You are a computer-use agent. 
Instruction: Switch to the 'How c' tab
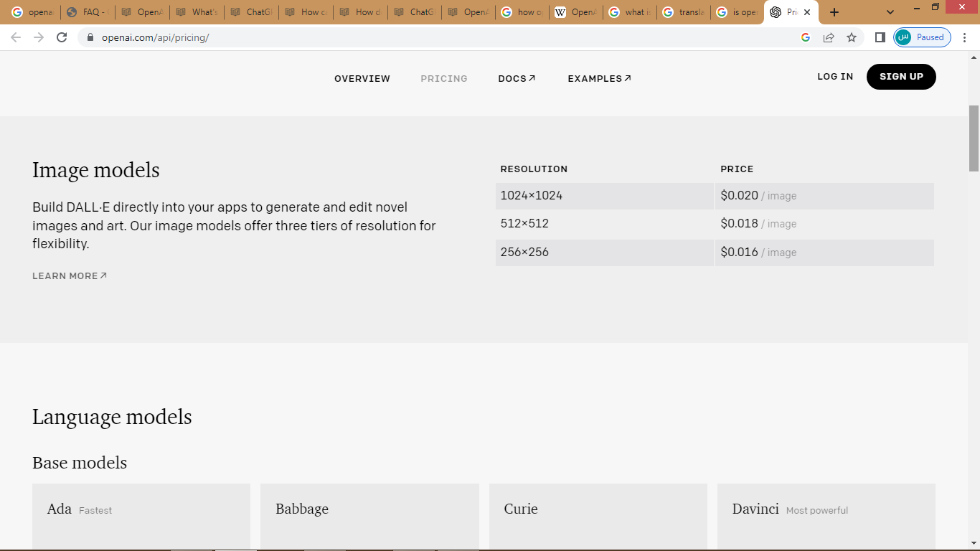point(306,12)
